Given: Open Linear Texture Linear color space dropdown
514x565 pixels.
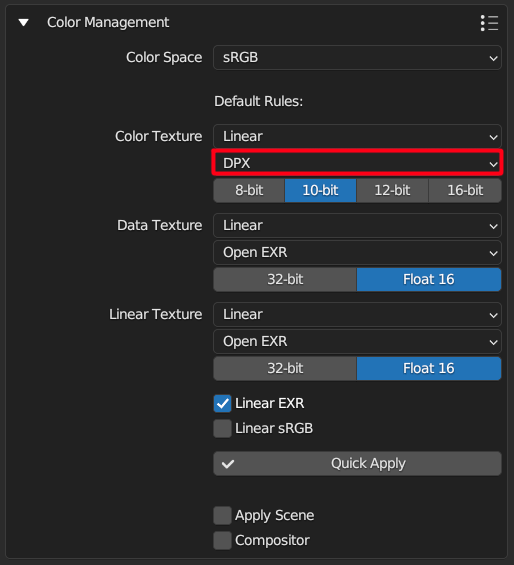Looking at the screenshot, I should pyautogui.click(x=357, y=315).
